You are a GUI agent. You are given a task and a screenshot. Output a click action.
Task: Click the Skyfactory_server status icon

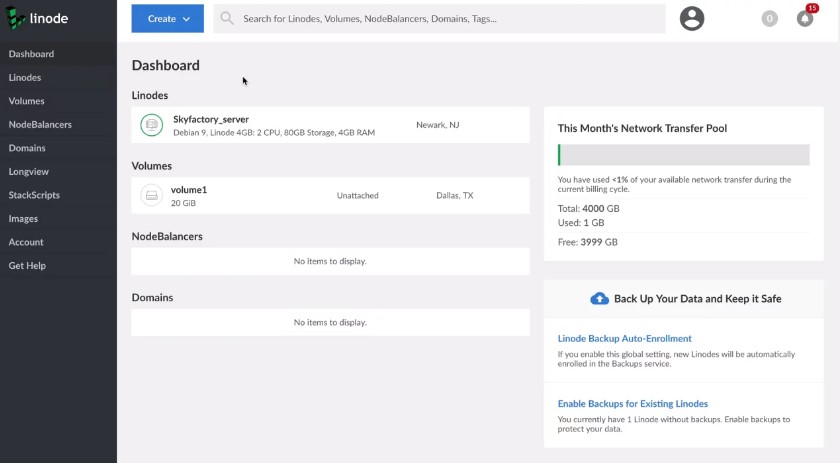coord(152,125)
